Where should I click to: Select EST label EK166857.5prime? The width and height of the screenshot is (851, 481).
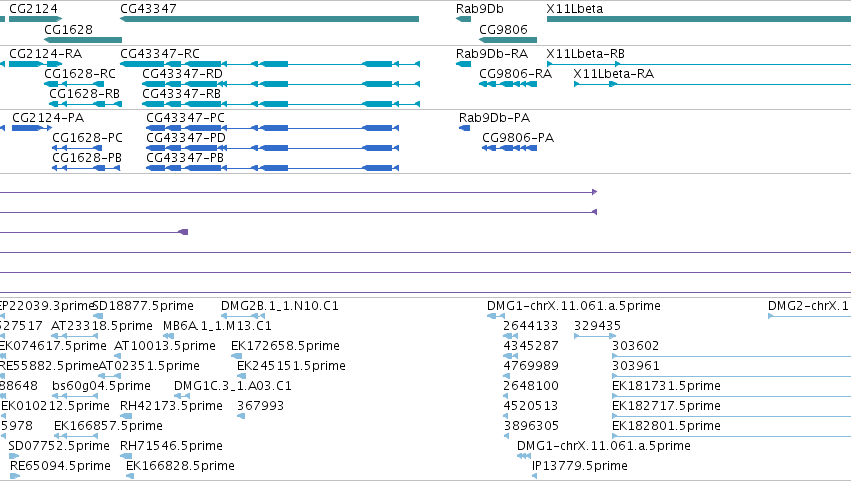point(109,426)
